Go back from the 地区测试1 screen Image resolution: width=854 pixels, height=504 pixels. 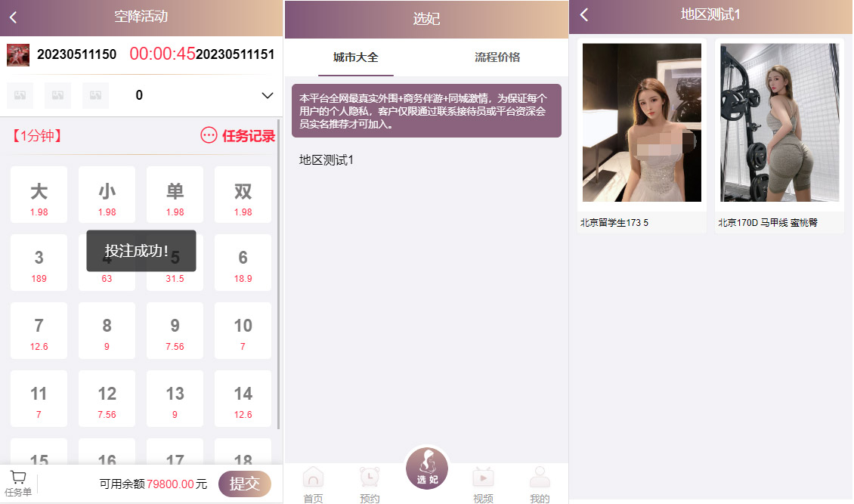(x=584, y=14)
